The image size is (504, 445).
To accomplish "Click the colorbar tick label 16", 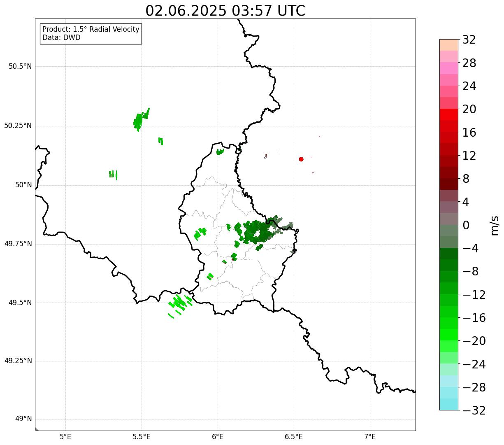I will [469, 133].
